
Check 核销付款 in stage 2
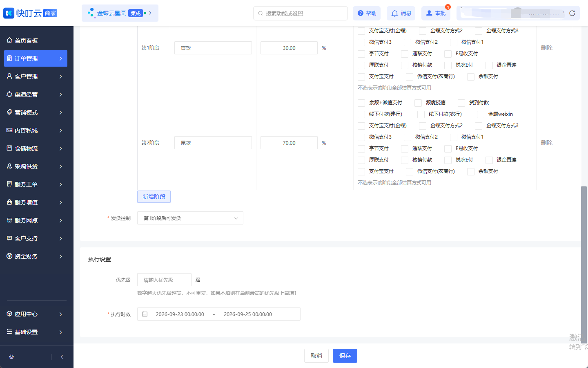(405, 160)
